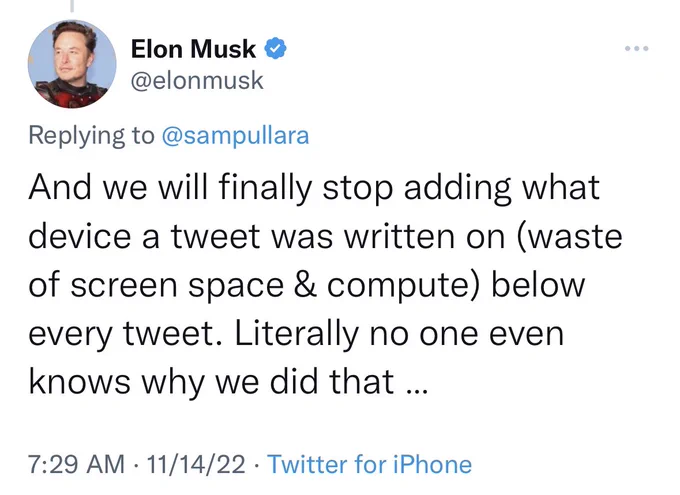The height and width of the screenshot is (495, 680).
Task: Open Elon Musk's profile avatar photo
Action: [72, 64]
